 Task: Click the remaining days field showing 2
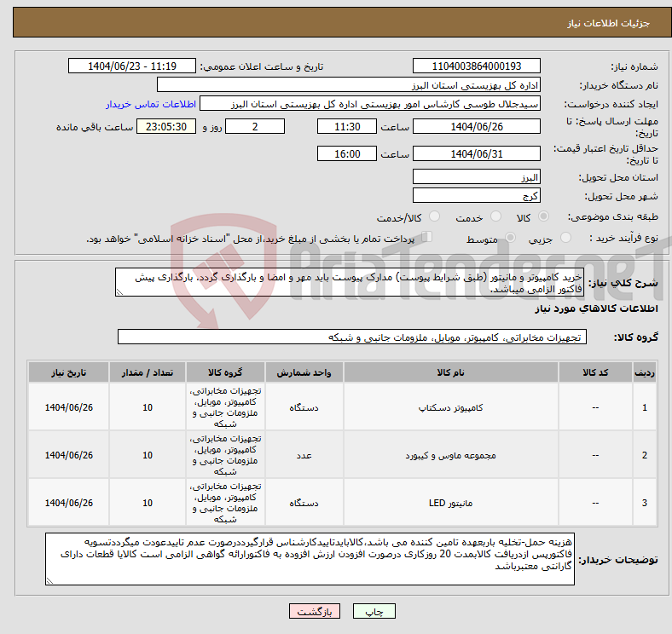point(255,126)
